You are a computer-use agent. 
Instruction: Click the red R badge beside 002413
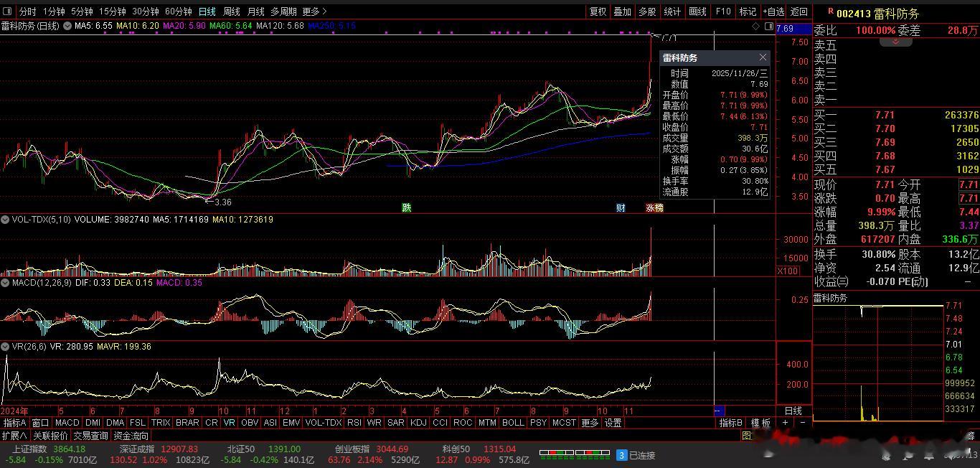click(x=831, y=12)
